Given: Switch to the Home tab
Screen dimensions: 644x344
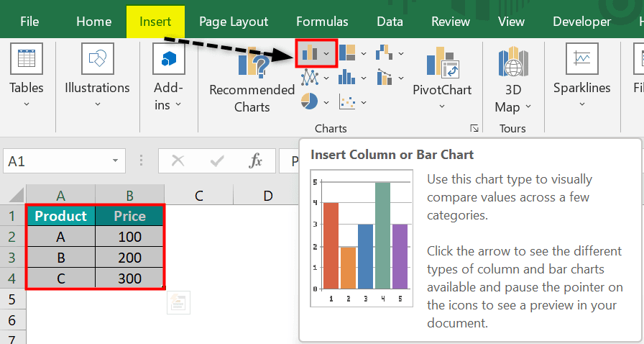Looking at the screenshot, I should pos(94,22).
